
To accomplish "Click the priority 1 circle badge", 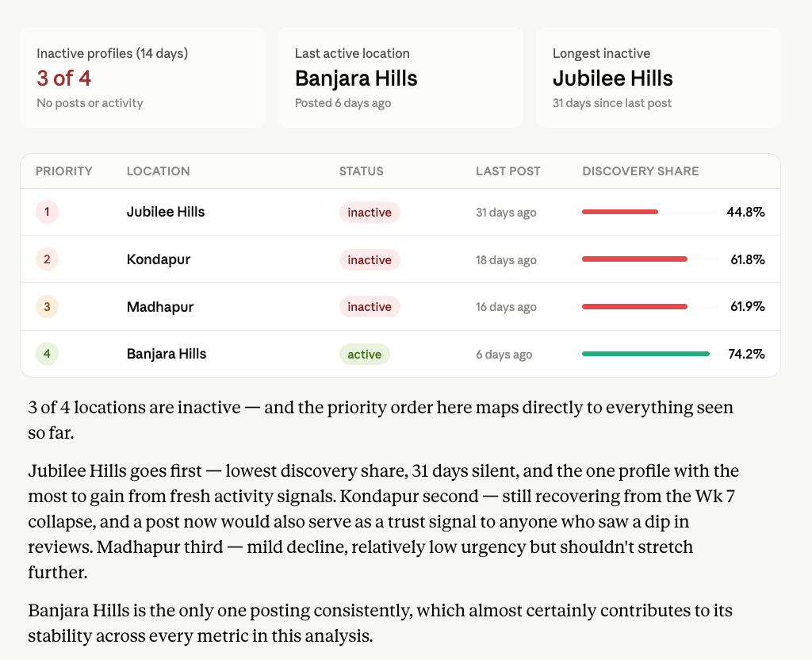I will point(47,212).
